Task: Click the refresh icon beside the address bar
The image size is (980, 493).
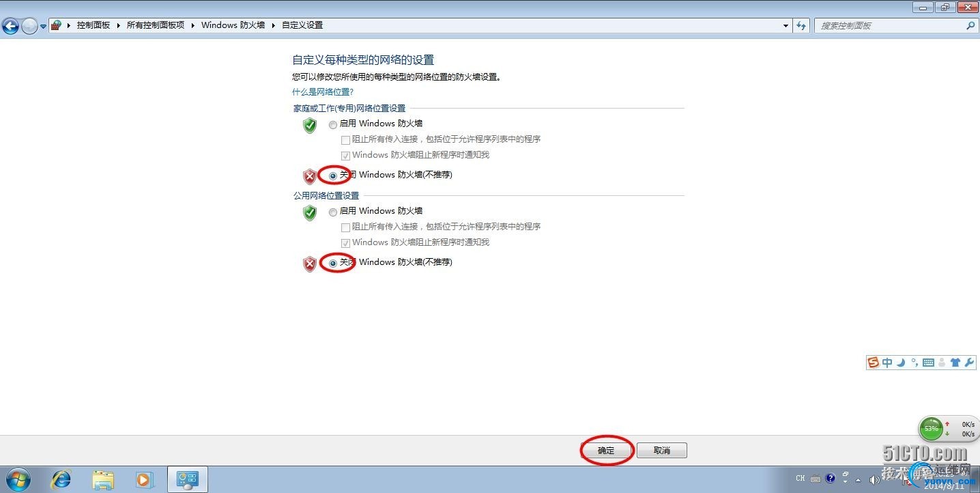Action: pyautogui.click(x=801, y=25)
